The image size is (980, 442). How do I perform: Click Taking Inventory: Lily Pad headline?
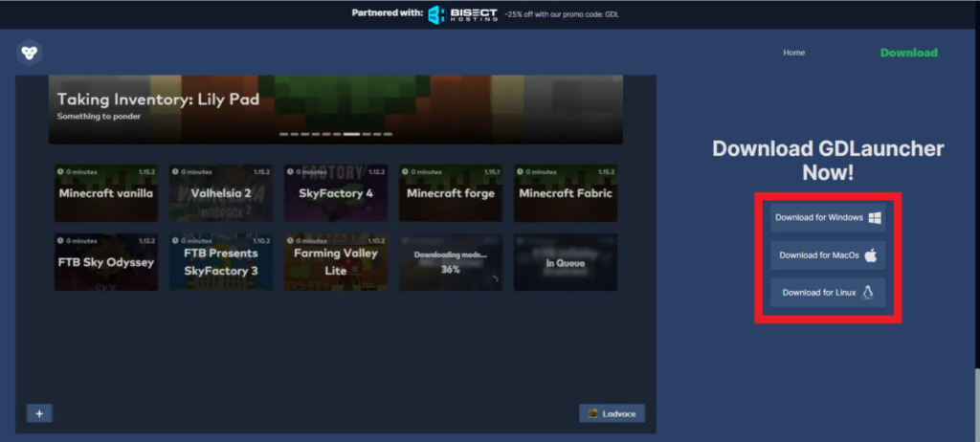point(158,99)
